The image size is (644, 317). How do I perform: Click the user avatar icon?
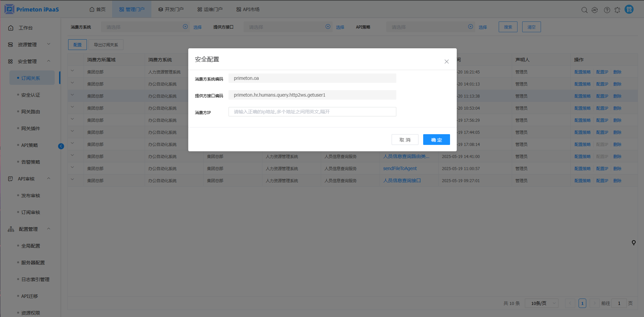click(x=629, y=9)
